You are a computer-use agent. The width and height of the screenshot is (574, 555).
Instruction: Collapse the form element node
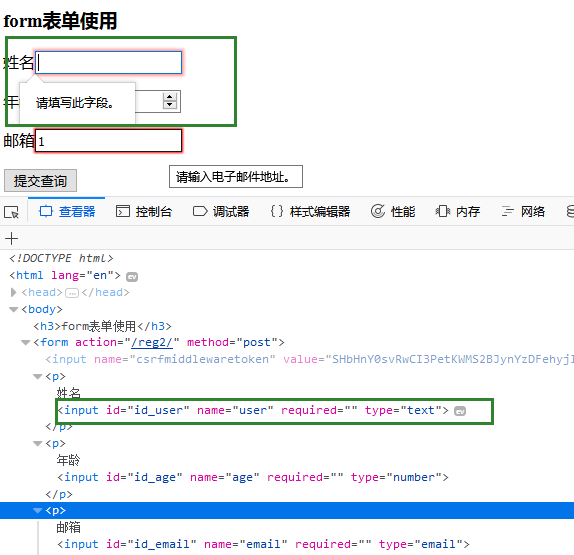[26, 343]
